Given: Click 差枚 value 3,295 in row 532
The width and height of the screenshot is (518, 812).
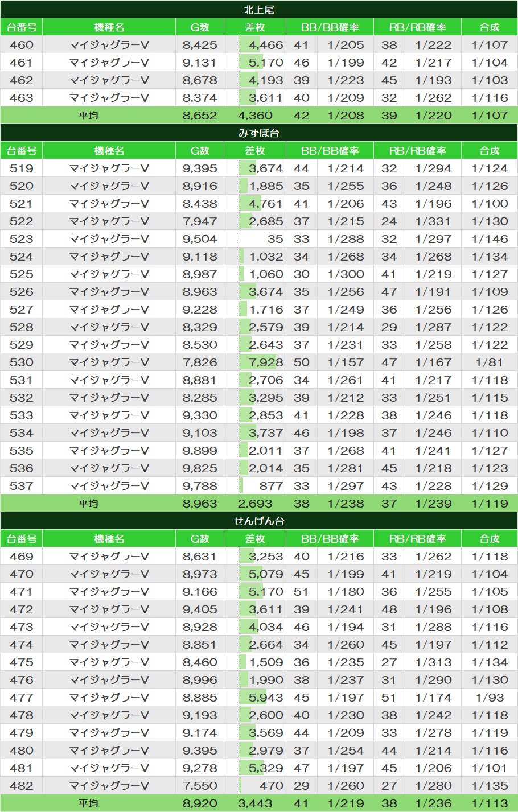Looking at the screenshot, I should click(x=266, y=398).
